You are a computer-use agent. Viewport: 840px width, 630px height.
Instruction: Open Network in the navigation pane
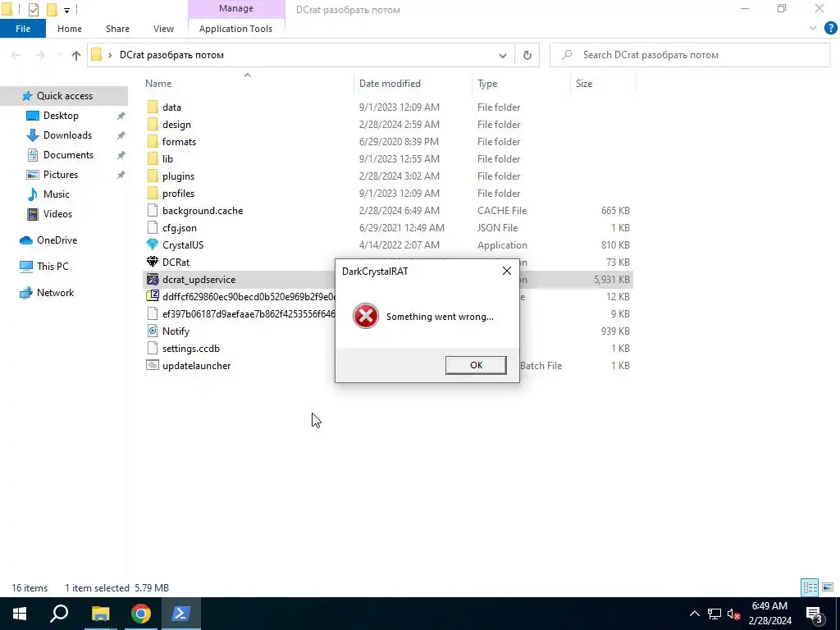55,293
